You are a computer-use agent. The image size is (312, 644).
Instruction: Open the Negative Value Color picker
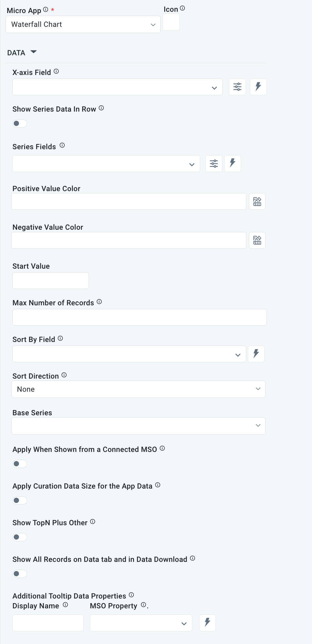(x=257, y=240)
